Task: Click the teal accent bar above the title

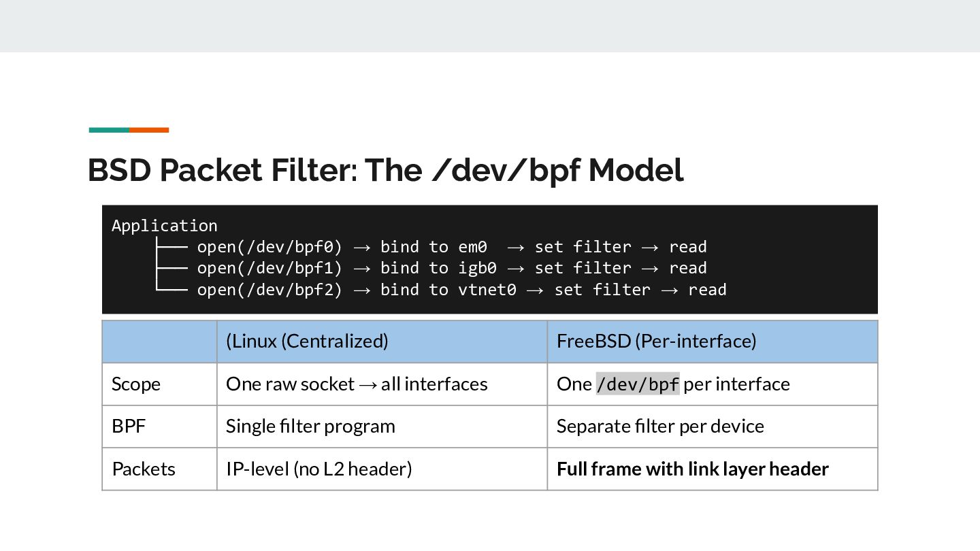Action: point(109,130)
